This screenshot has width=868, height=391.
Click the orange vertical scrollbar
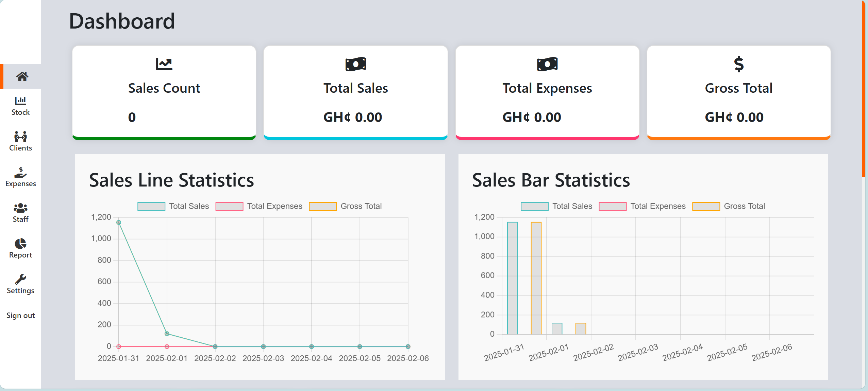pyautogui.click(x=863, y=88)
